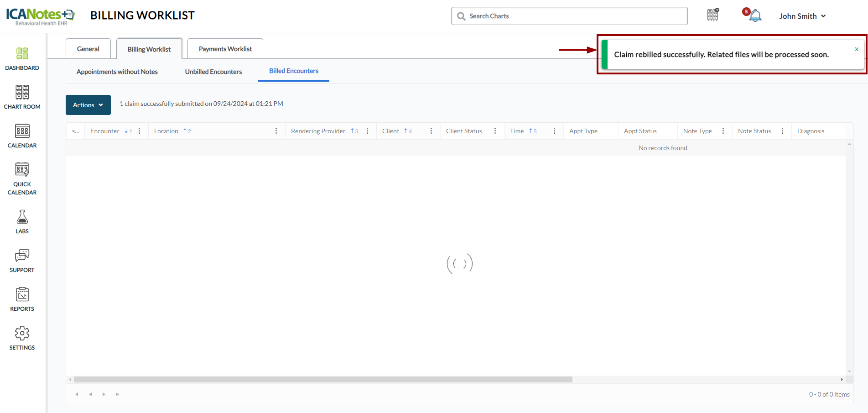
Task: Open the Labs flask icon
Action: [22, 222]
